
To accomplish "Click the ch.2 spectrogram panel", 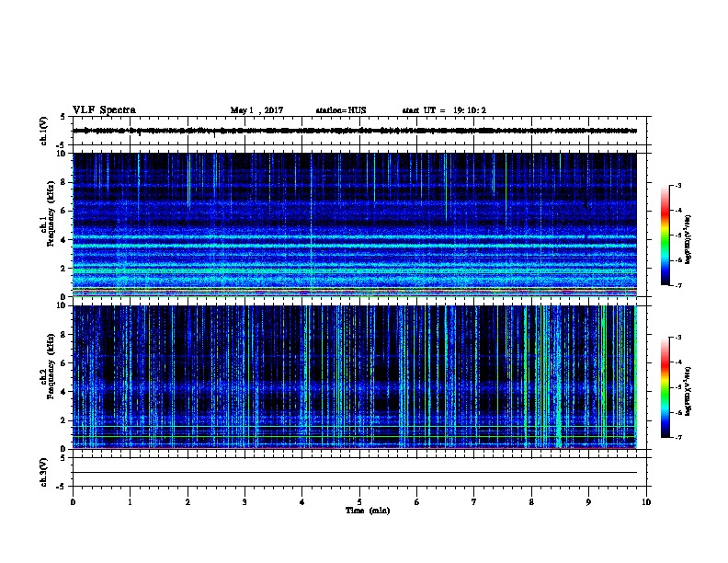I will 355,377.
